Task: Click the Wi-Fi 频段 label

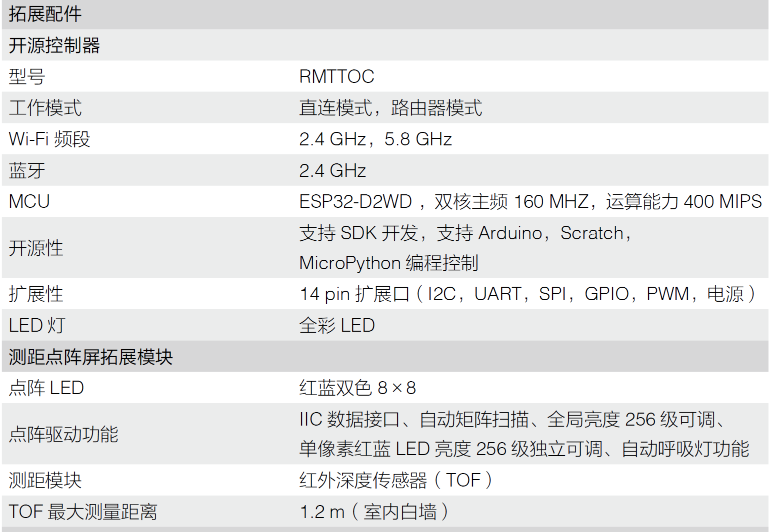Action: 49,139
